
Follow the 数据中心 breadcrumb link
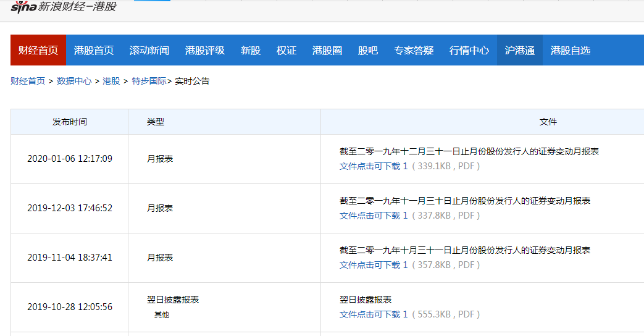(x=74, y=81)
